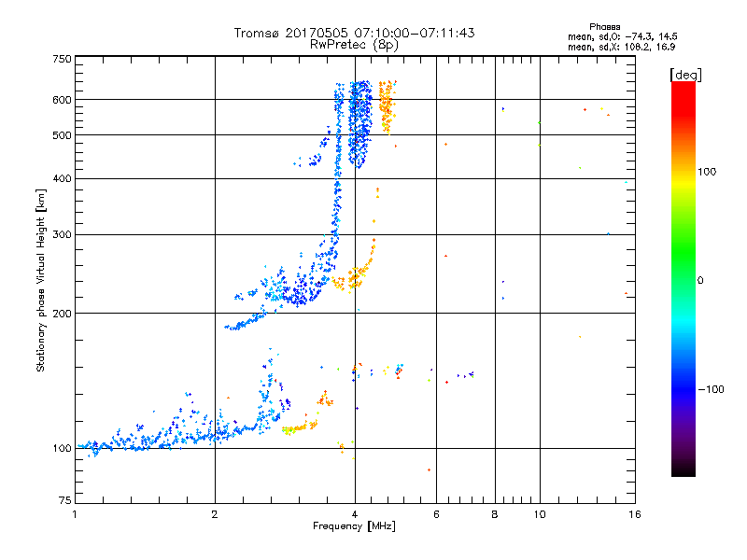Click the colorbar tick label '-100'
747x560 pixels.
[711, 389]
